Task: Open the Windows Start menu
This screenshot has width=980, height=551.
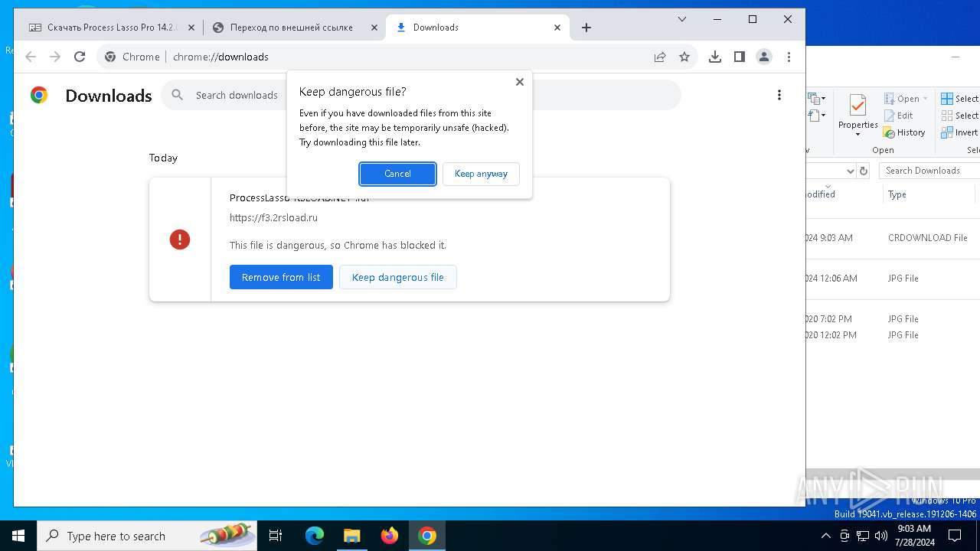Action: (18, 536)
